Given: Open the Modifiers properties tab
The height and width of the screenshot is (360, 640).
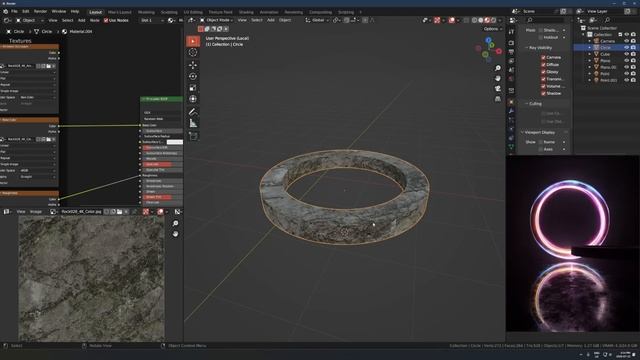Looking at the screenshot, I should [511, 111].
